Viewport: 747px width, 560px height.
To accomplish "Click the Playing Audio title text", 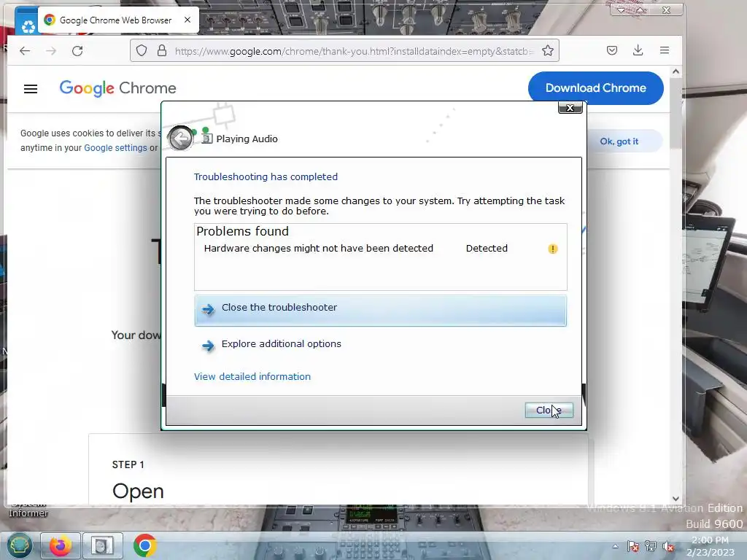I will point(247,139).
